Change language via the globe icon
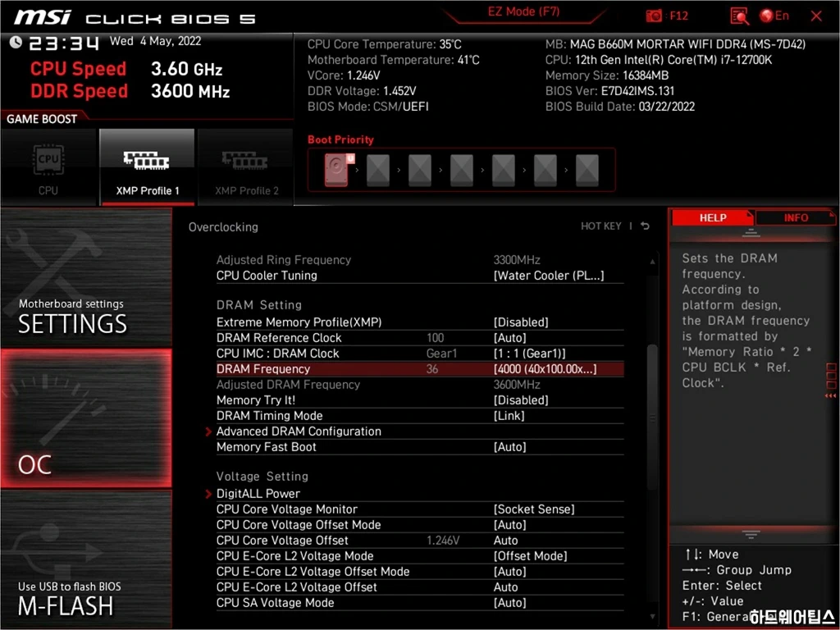The width and height of the screenshot is (840, 630). 767,16
